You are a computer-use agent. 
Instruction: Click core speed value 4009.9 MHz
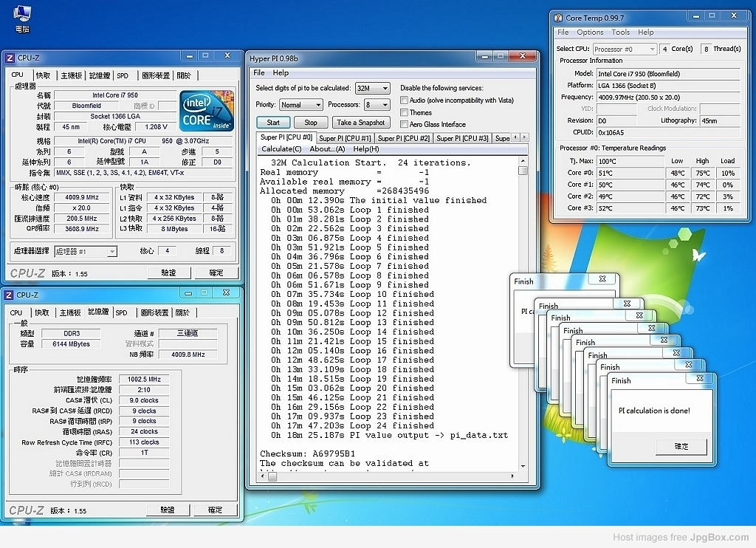(x=83, y=197)
